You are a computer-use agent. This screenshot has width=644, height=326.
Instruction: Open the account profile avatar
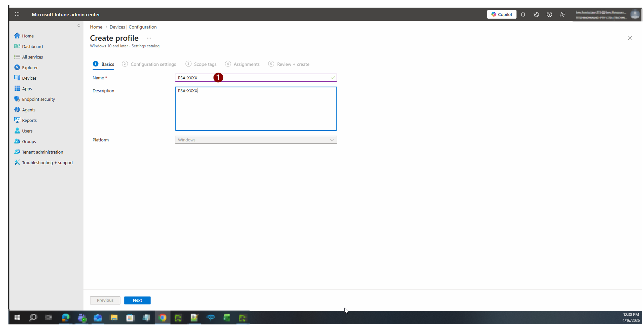pyautogui.click(x=635, y=14)
